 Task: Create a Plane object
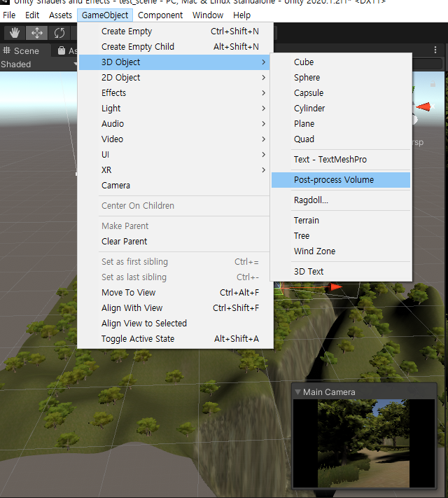(x=341, y=124)
